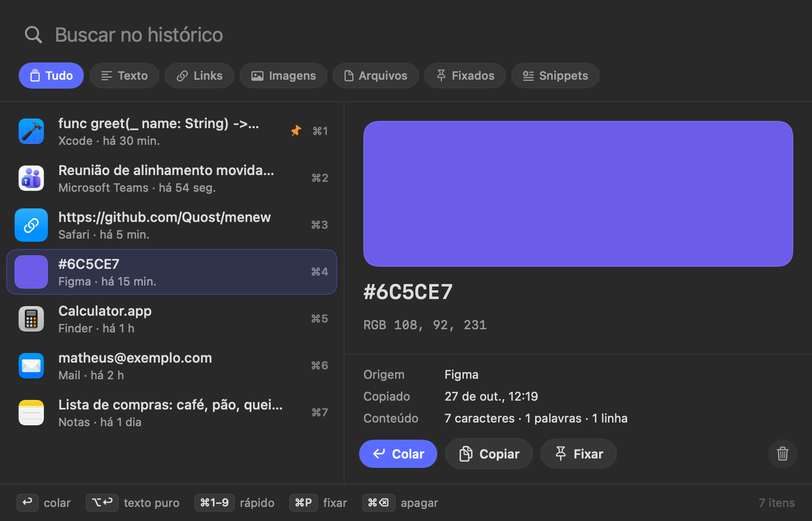
Task: Click the Figma value beside Origem
Action: coord(461,375)
